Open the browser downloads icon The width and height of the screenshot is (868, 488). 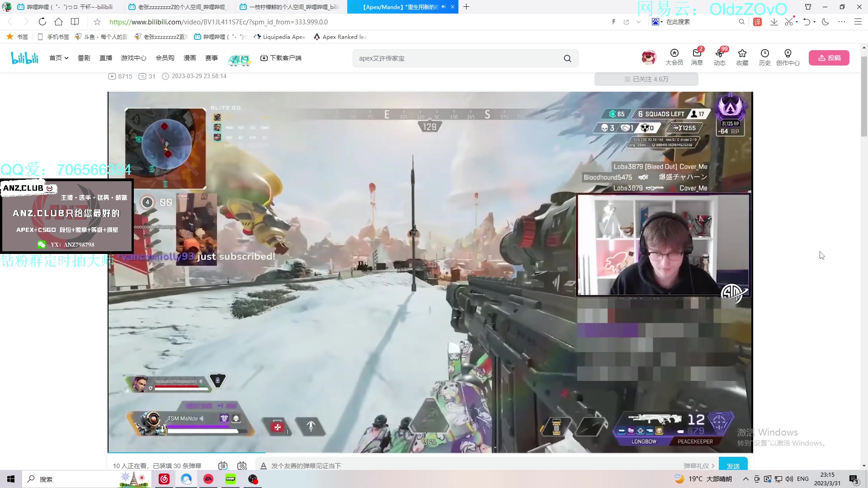774,22
